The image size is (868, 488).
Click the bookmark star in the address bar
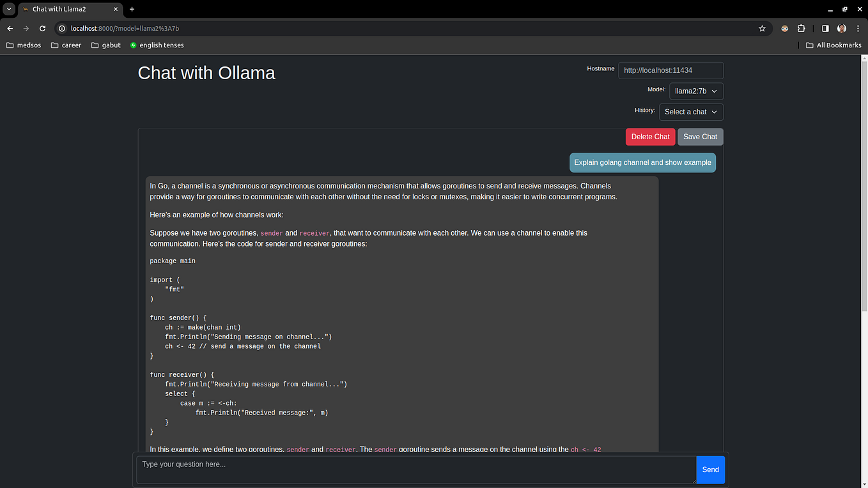click(761, 28)
